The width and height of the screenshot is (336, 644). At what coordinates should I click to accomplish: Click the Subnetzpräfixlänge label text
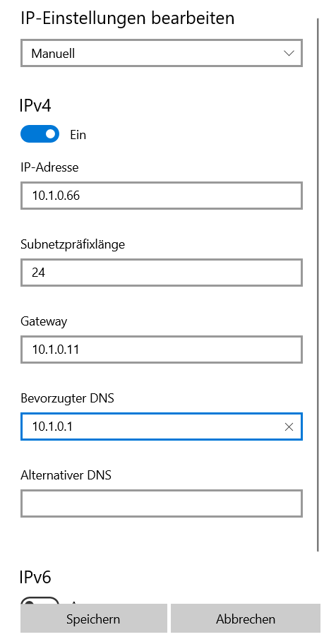[x=73, y=245]
